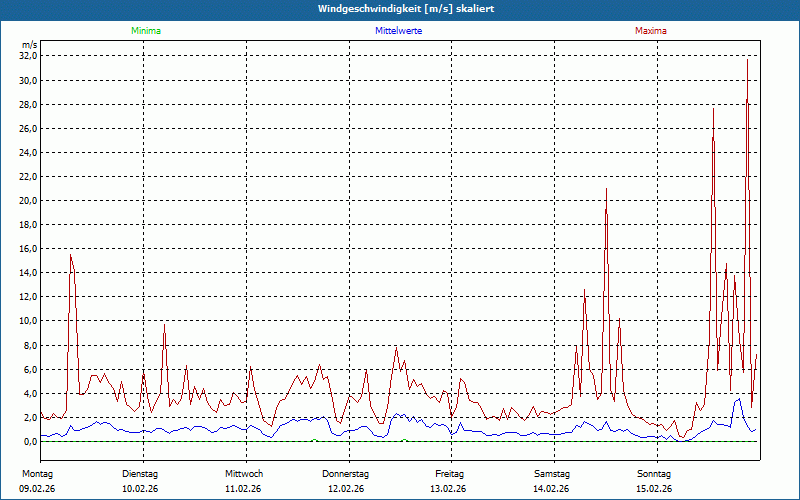
Task: Click the m/s unit label
Action: click(29, 46)
